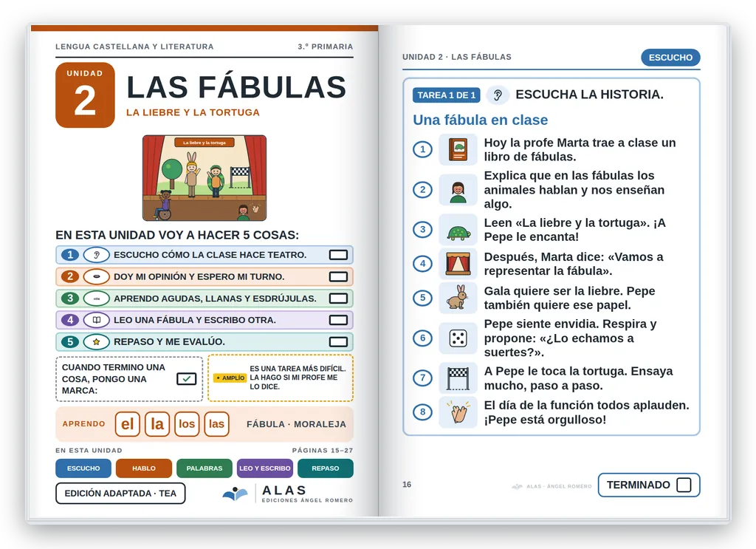Click the title LAS FÁBULAS
Image resolution: width=756 pixels, height=549 pixels.
tap(236, 87)
